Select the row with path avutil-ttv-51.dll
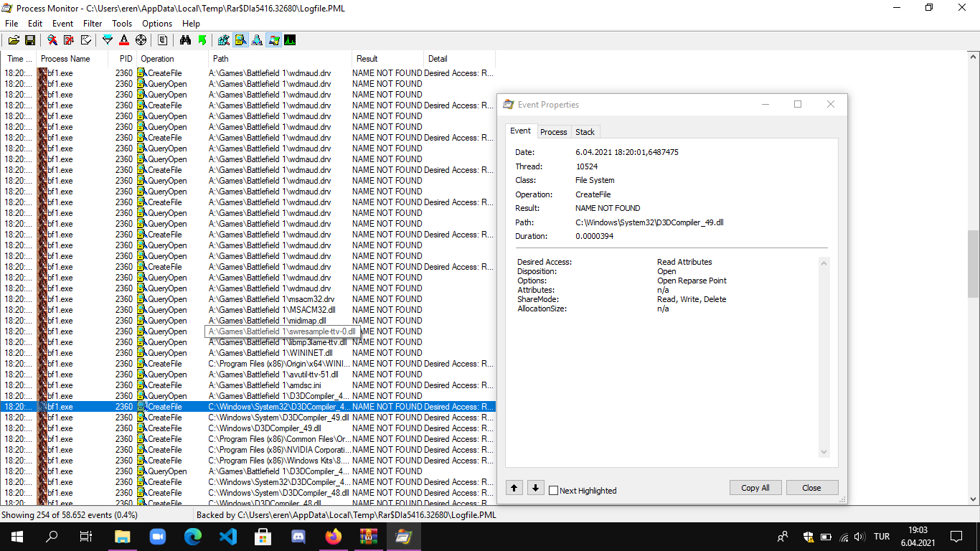This screenshot has height=551, width=980. tap(248, 375)
